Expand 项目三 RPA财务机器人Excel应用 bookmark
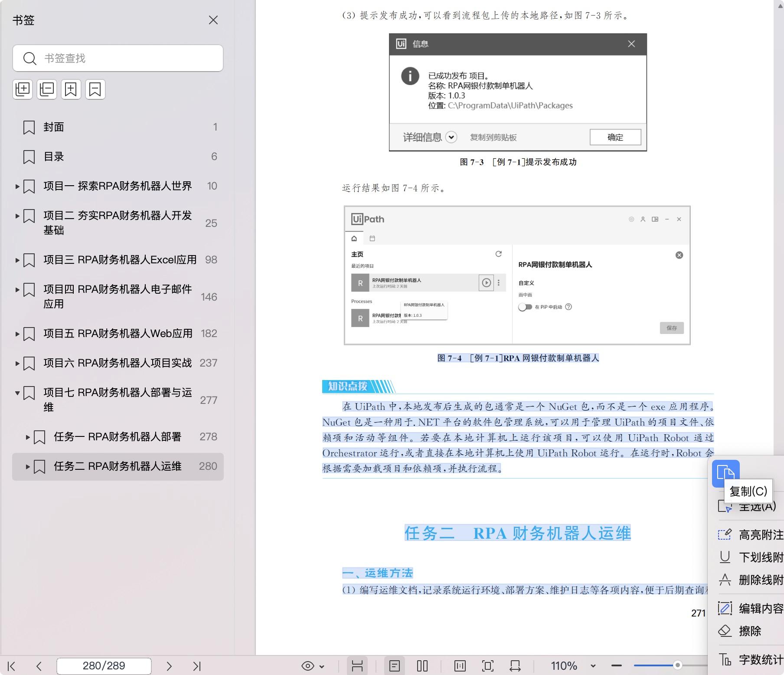Image resolution: width=784 pixels, height=675 pixels. 17,260
